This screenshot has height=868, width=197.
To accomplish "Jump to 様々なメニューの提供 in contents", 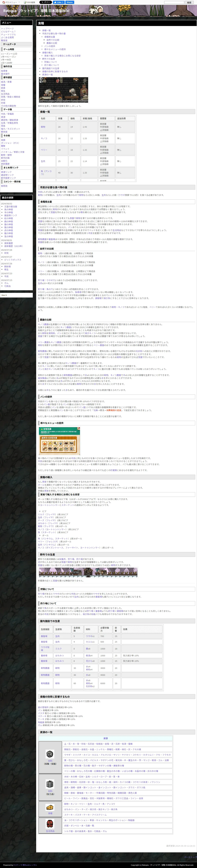I will (55, 49).
